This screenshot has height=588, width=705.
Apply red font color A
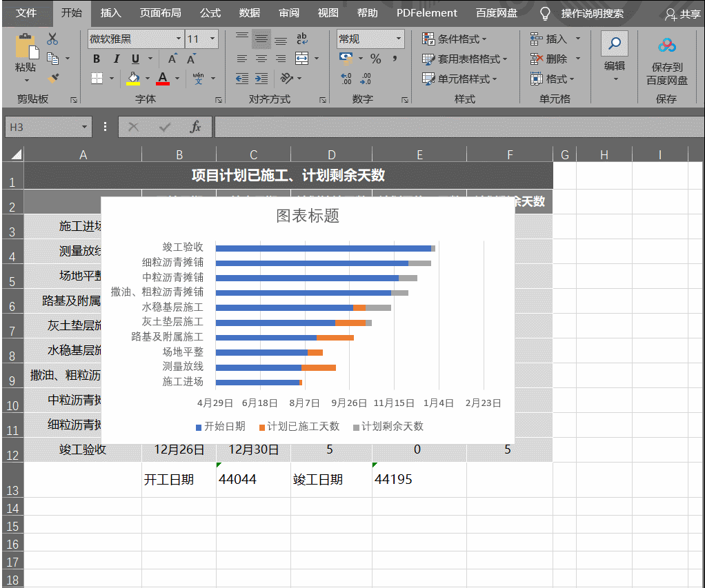click(x=163, y=79)
